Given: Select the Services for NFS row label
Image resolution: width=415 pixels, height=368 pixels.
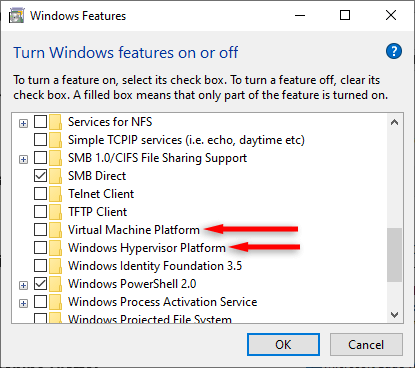Looking at the screenshot, I should pos(110,122).
